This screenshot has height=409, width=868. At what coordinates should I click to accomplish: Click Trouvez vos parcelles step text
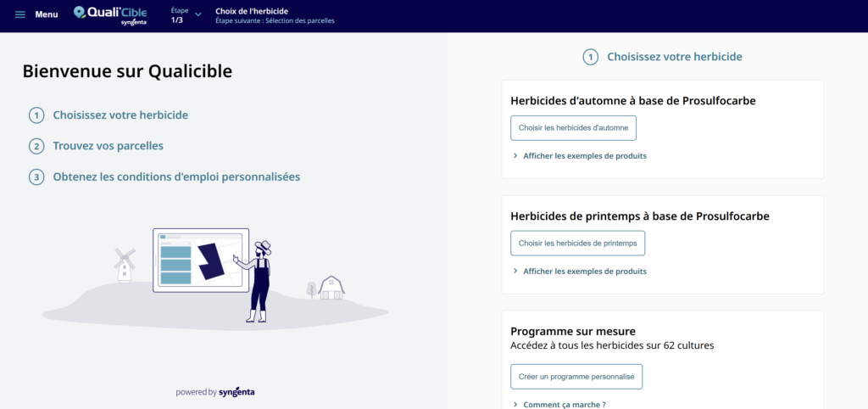tap(108, 146)
